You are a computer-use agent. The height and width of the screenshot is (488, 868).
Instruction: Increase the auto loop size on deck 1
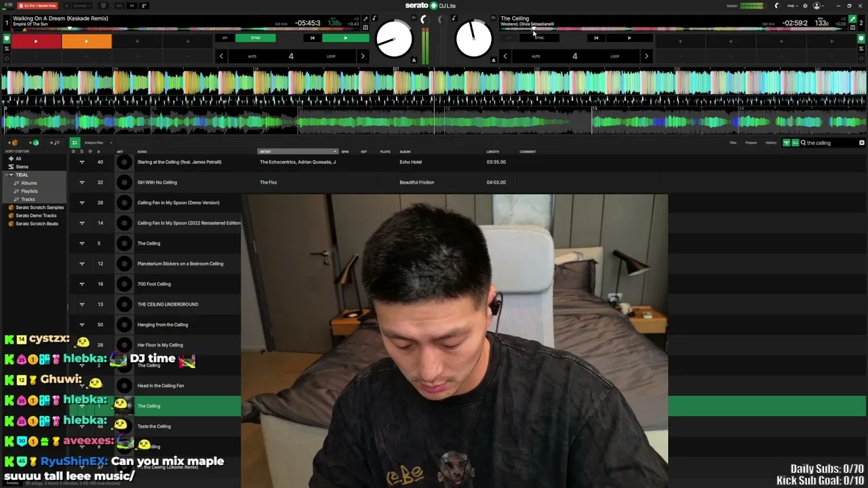(x=362, y=56)
